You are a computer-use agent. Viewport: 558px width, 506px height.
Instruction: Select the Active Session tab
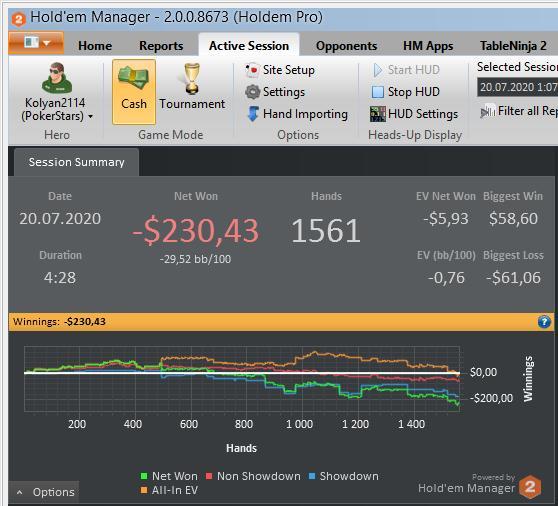(249, 46)
